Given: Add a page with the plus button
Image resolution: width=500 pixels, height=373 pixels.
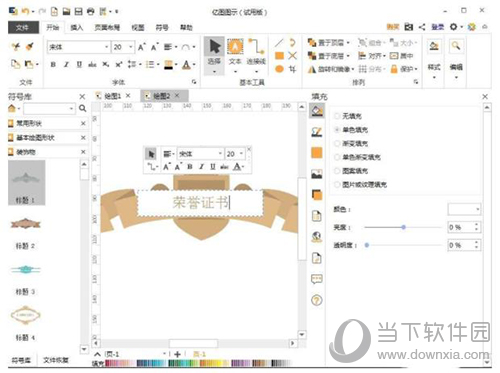Looking at the screenshot, I should click(x=177, y=354).
